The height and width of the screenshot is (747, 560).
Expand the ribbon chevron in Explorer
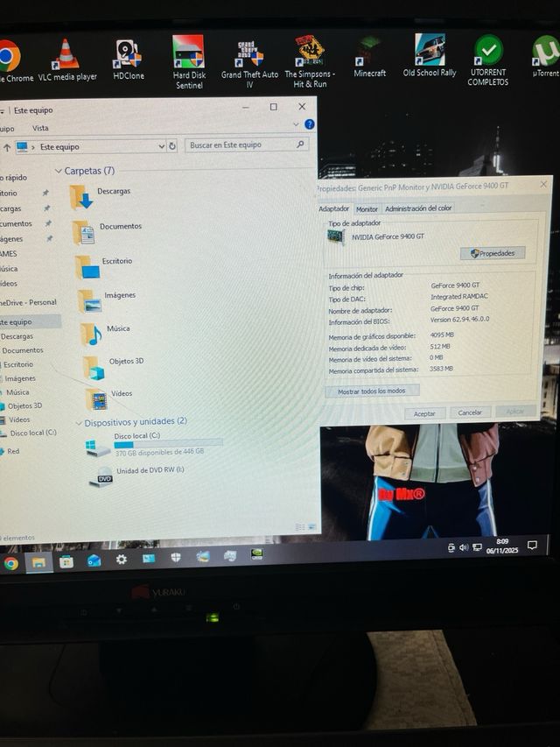296,124
